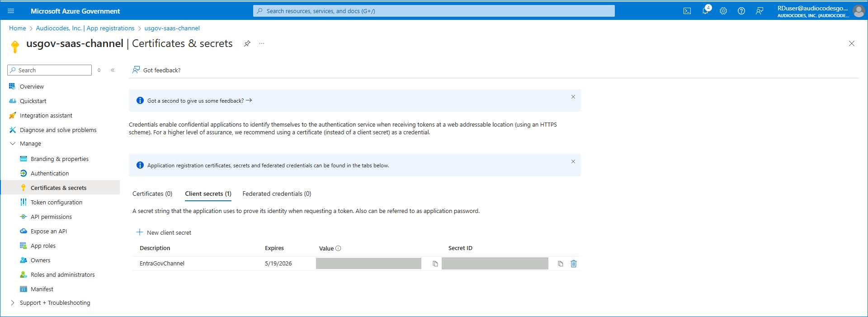Screen dimensions: 868x317
Task: Click Microsoft Azure Government title
Action: pos(75,11)
